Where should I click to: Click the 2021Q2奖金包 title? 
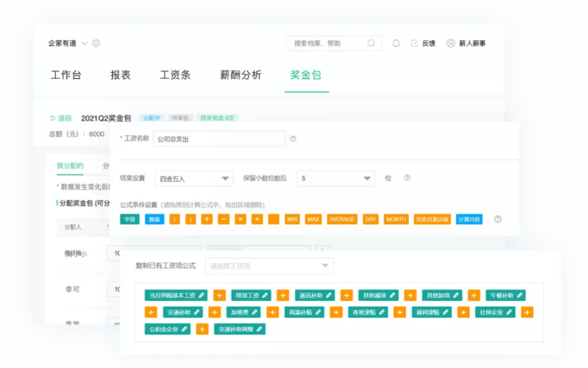(x=106, y=118)
